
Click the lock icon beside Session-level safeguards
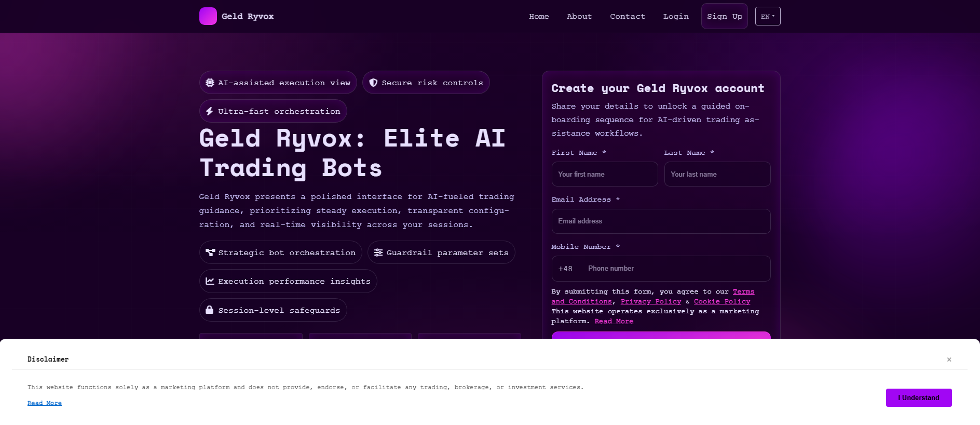tap(210, 310)
